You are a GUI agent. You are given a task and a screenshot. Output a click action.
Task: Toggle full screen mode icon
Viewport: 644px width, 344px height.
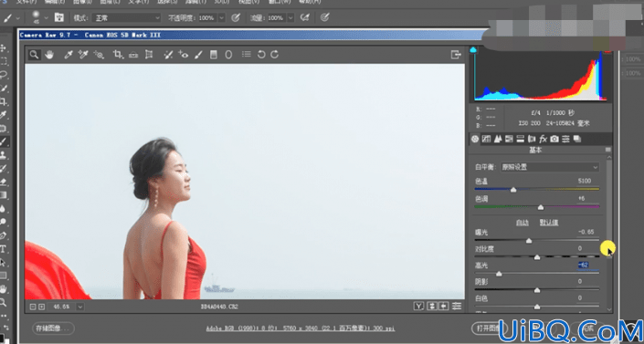coord(456,55)
